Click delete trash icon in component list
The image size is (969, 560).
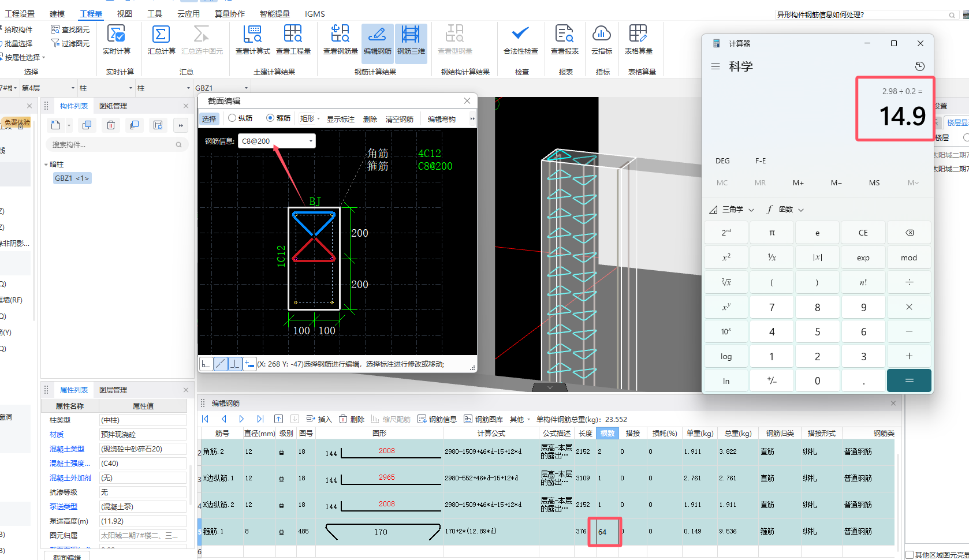[111, 125]
